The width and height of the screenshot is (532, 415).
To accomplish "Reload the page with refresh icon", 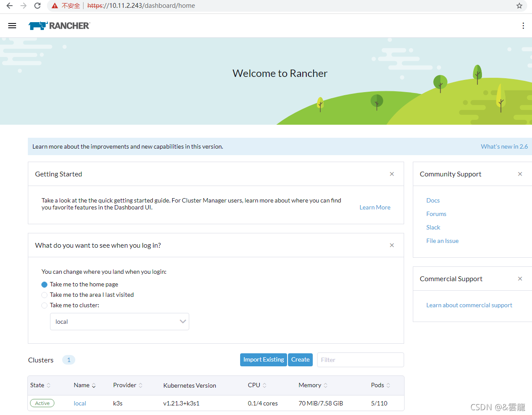I will (37, 6).
